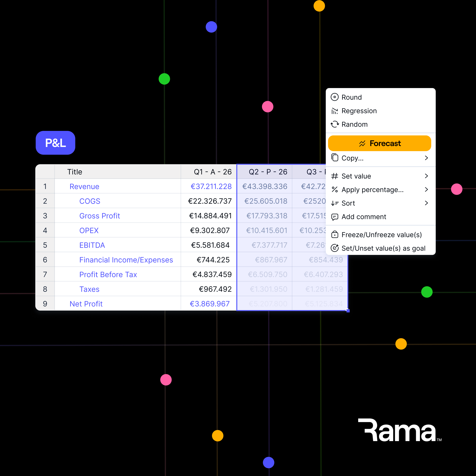Click the Random refresh arrows icon

pos(335,124)
